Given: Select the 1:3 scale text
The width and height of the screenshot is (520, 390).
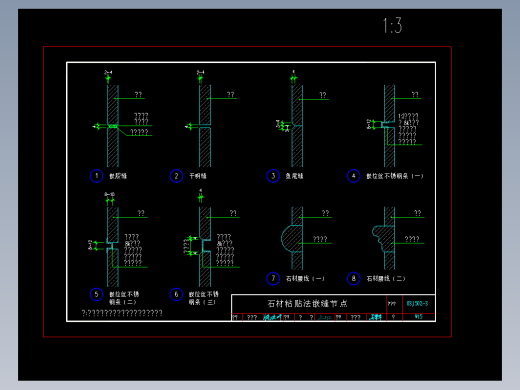Looking at the screenshot, I should click(x=392, y=26).
